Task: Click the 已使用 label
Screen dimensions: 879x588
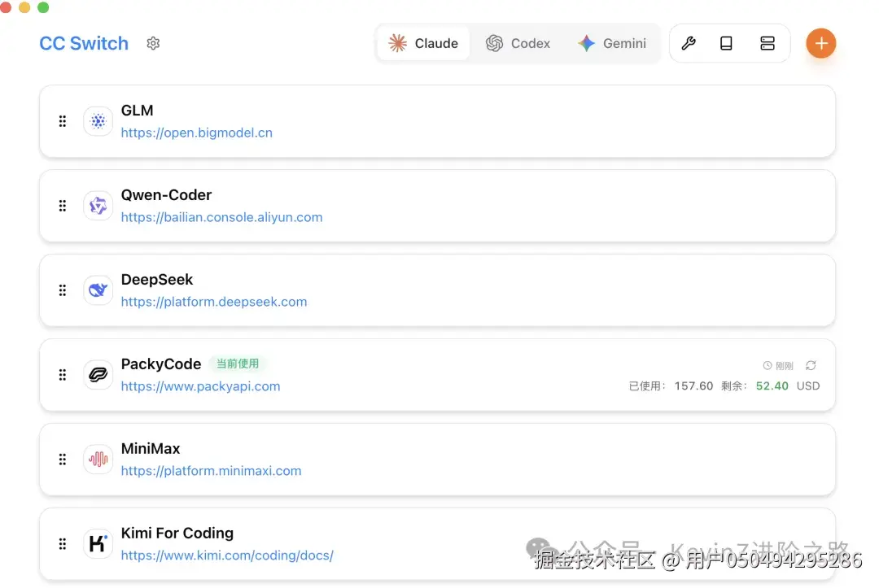Action: pos(648,385)
